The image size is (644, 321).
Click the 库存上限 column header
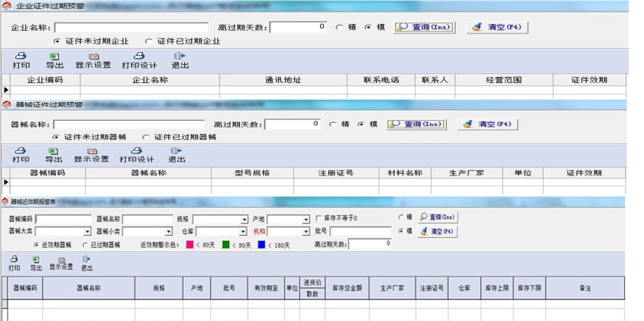497,288
